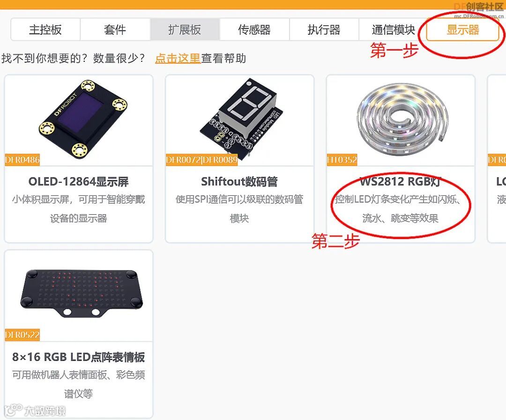Click the DFR0072|DFR0089 code tag
506x420 pixels.
[201, 160]
